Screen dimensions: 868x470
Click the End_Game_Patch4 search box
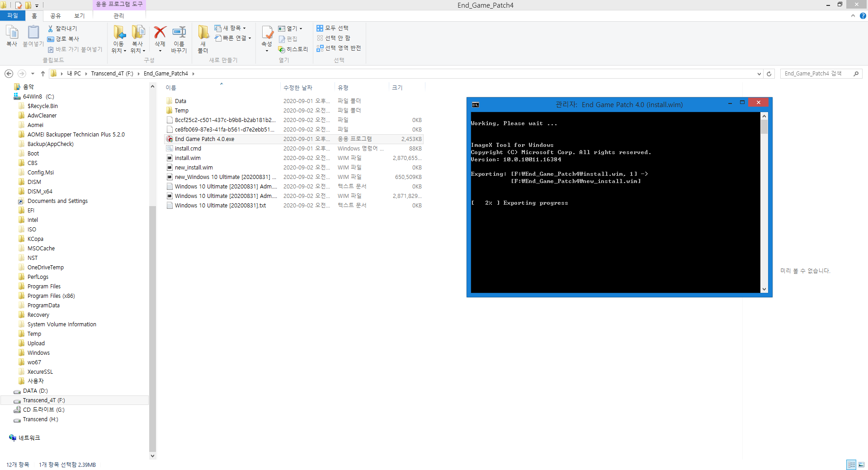coord(816,74)
